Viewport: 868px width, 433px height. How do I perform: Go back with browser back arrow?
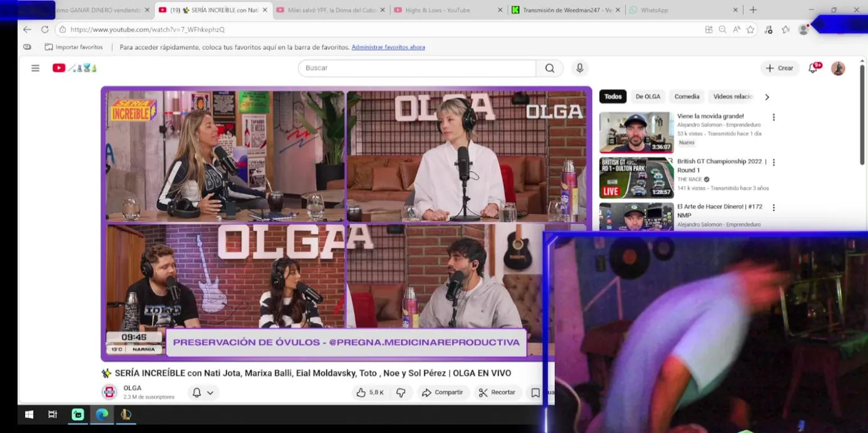tap(27, 29)
